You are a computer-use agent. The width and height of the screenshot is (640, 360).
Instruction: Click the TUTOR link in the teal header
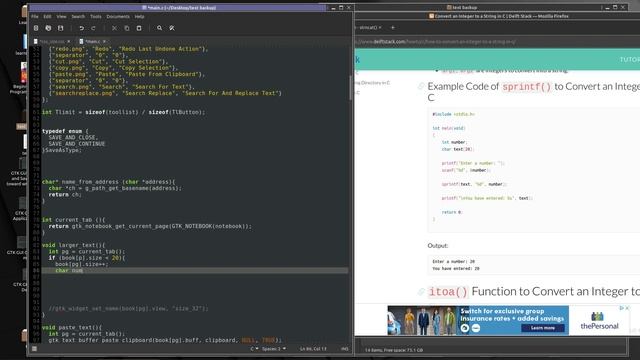tap(630, 60)
